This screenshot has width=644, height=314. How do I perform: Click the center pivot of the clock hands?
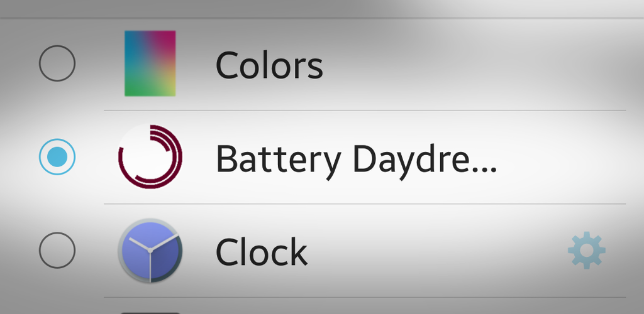(x=150, y=250)
